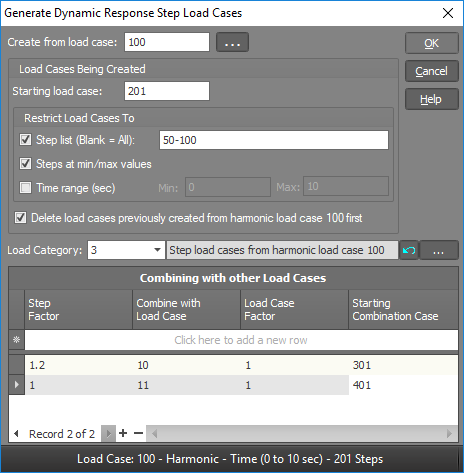Click the horizontal scrollbar right arrow
This screenshot has width=464, height=473.
(450, 434)
